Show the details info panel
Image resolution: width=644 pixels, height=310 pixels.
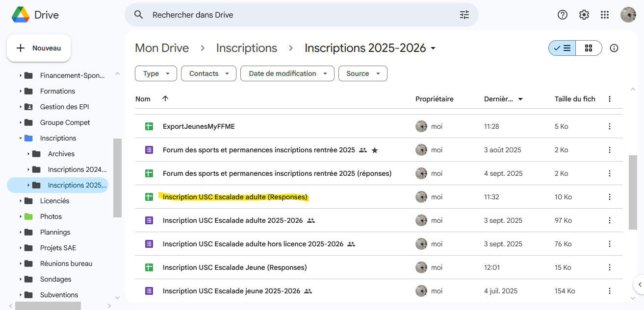(x=614, y=48)
